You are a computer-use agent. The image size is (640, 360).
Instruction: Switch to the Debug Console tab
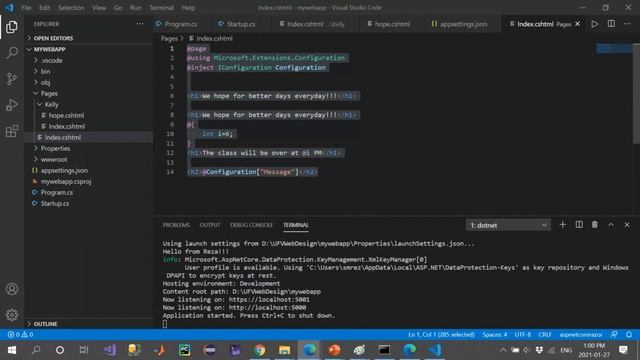251,225
